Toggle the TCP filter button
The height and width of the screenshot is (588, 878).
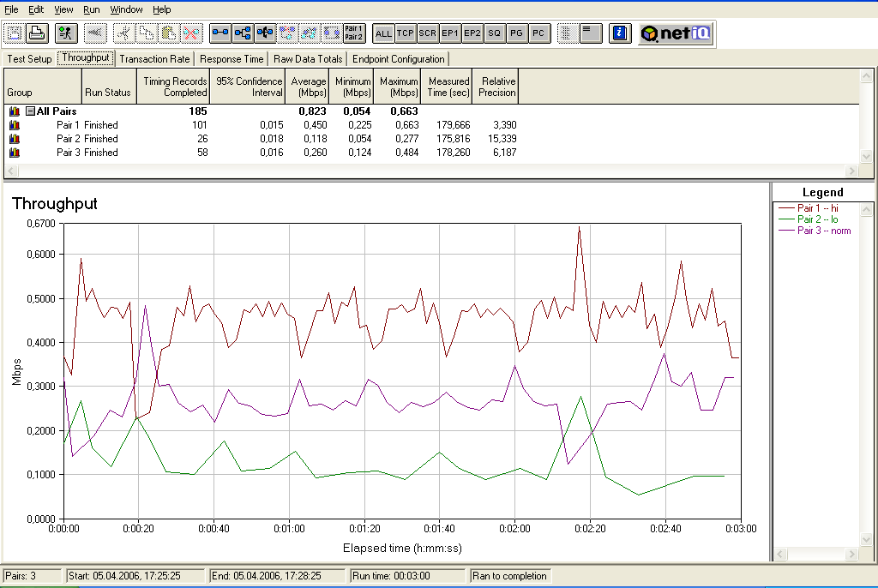tap(406, 33)
